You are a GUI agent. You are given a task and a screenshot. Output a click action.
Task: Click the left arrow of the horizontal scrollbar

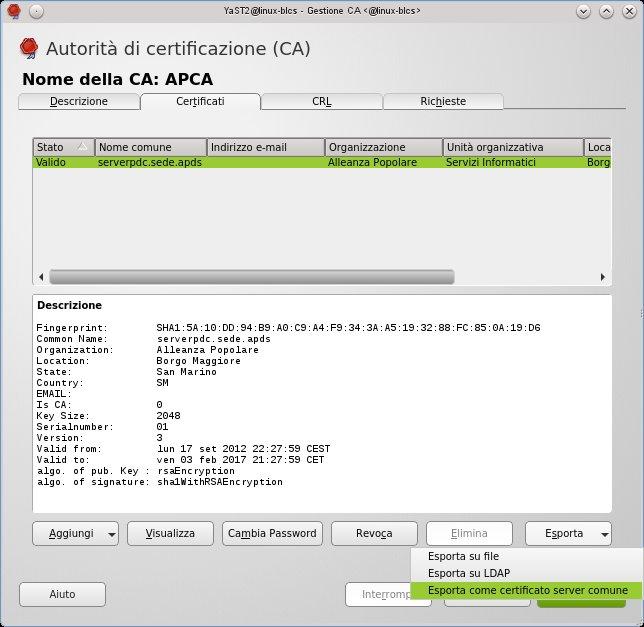[x=41, y=277]
